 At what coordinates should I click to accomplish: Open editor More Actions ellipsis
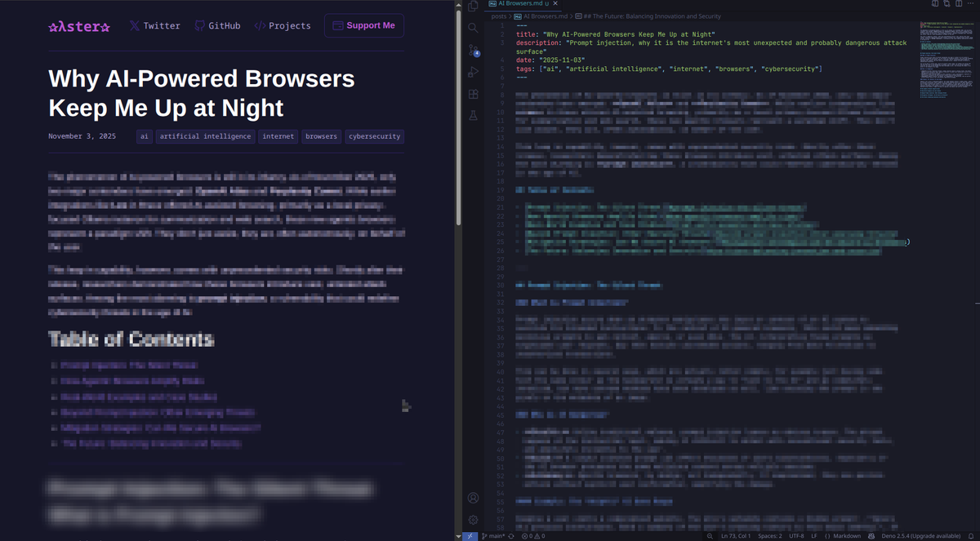(970, 4)
